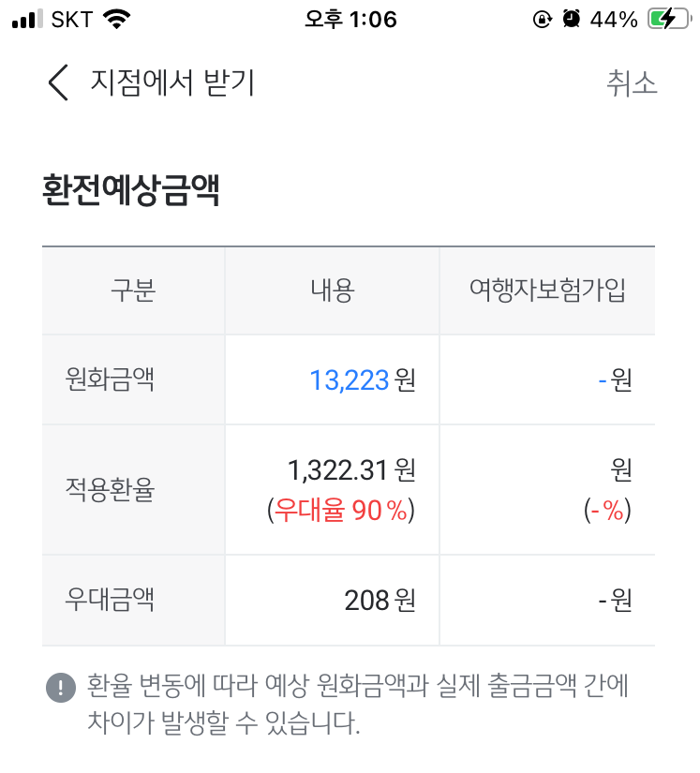Tap the 적용환율 row label

110,489
